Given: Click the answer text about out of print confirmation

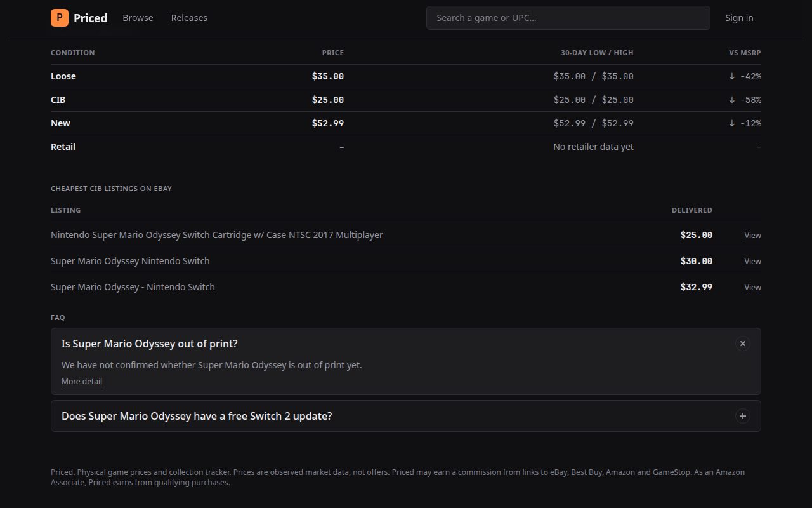Looking at the screenshot, I should (x=212, y=365).
